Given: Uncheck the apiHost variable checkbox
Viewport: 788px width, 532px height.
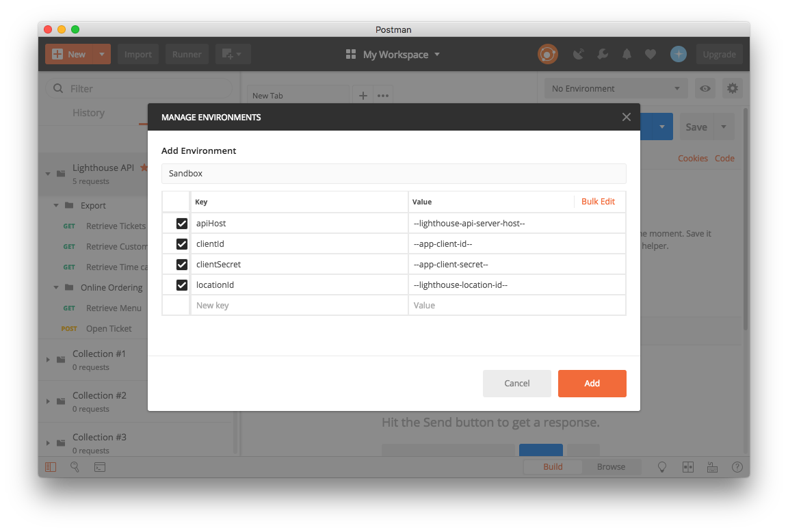Looking at the screenshot, I should tap(182, 224).
